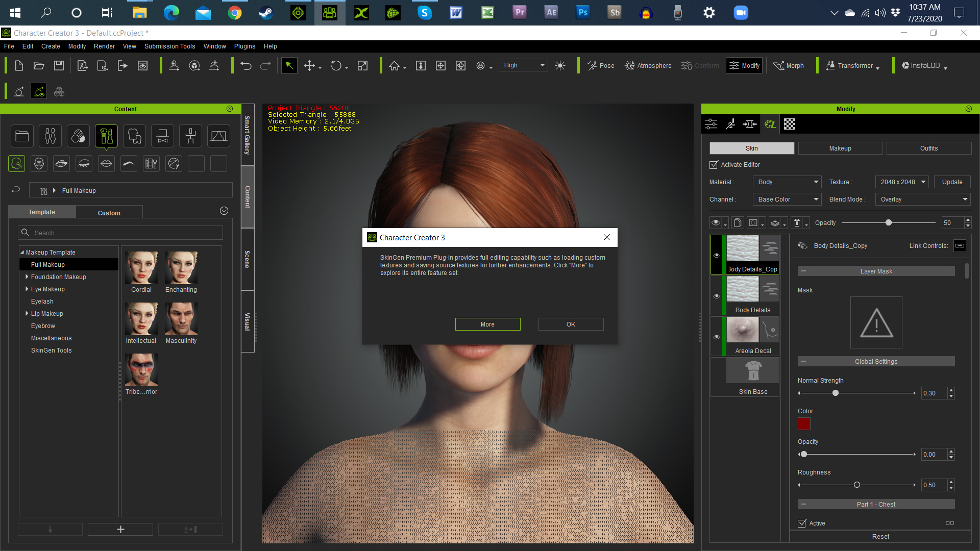Toggle visibility of Body Details layer
Screen dimensions: 980x551
pyautogui.click(x=716, y=295)
